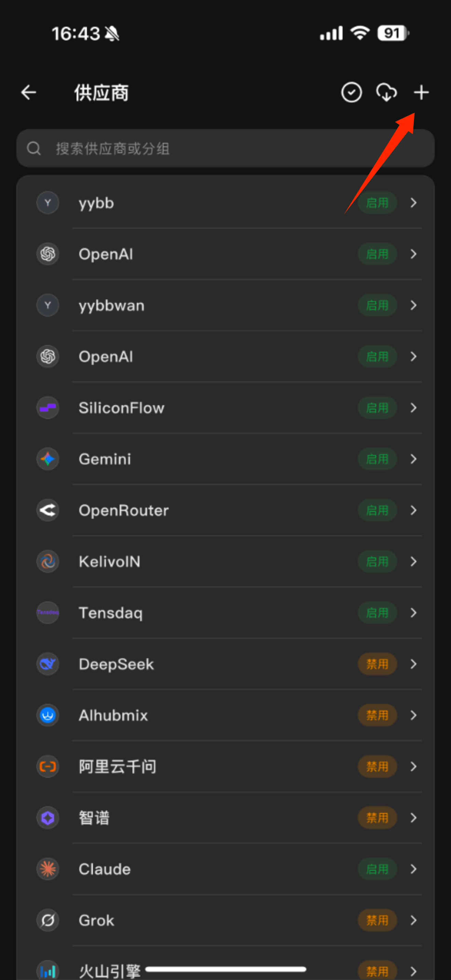The image size is (451, 980).
Task: Expand the KelivoIN row chevron
Action: tap(413, 561)
